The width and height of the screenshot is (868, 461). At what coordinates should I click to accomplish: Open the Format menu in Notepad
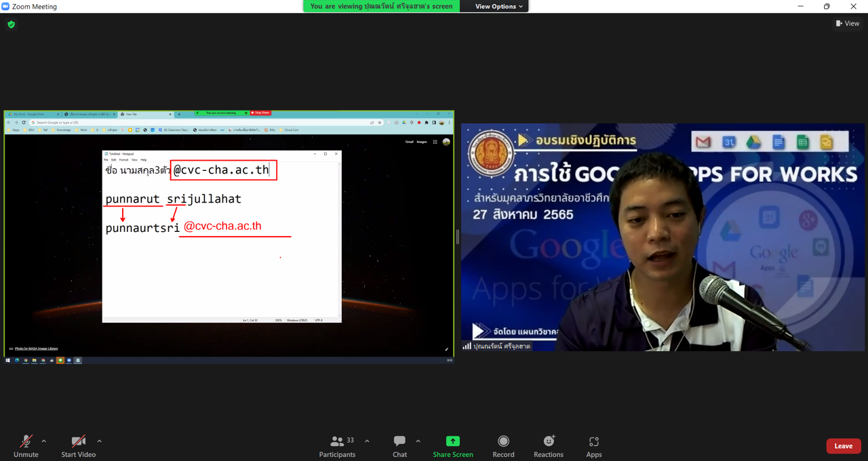(x=124, y=160)
